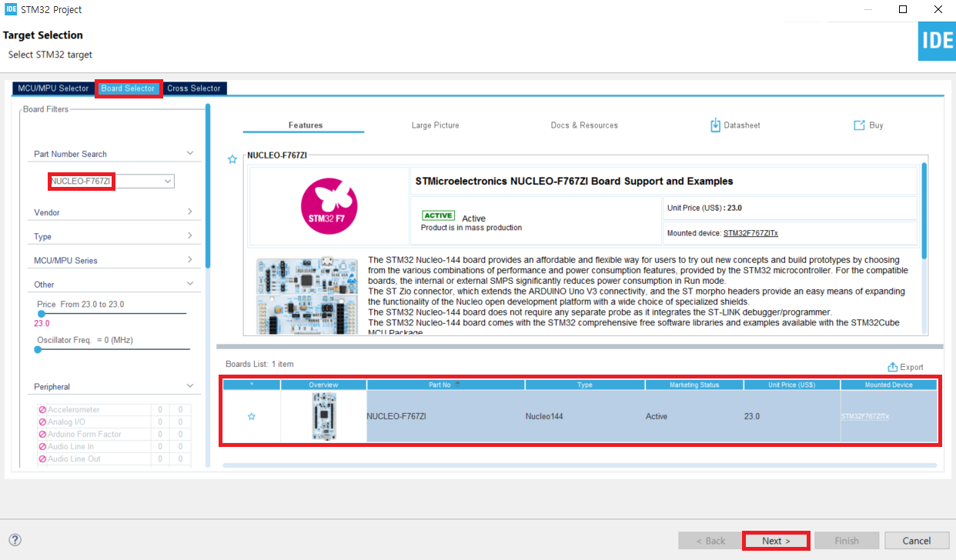Click the Datasheet download icon
The width and height of the screenshot is (956, 560).
point(715,125)
